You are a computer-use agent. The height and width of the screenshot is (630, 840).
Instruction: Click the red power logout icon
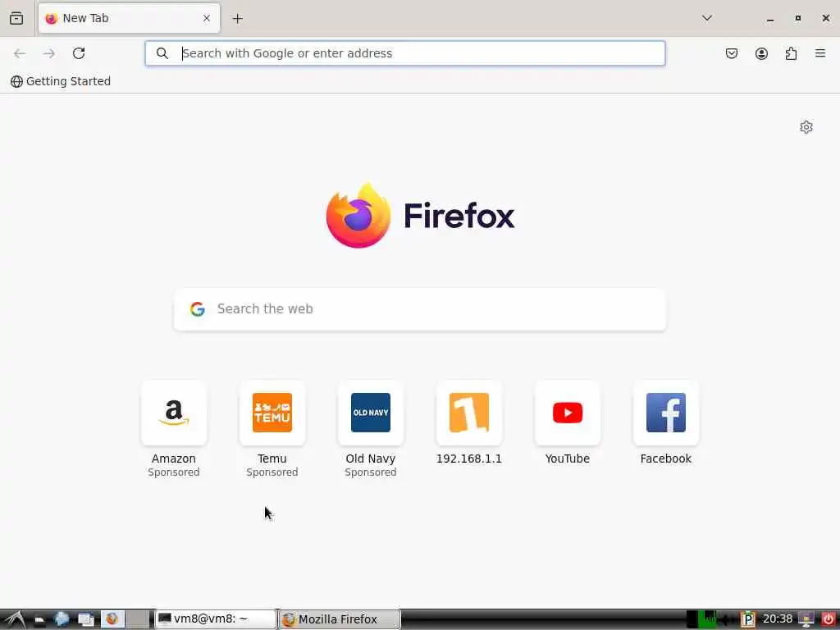pyautogui.click(x=829, y=619)
